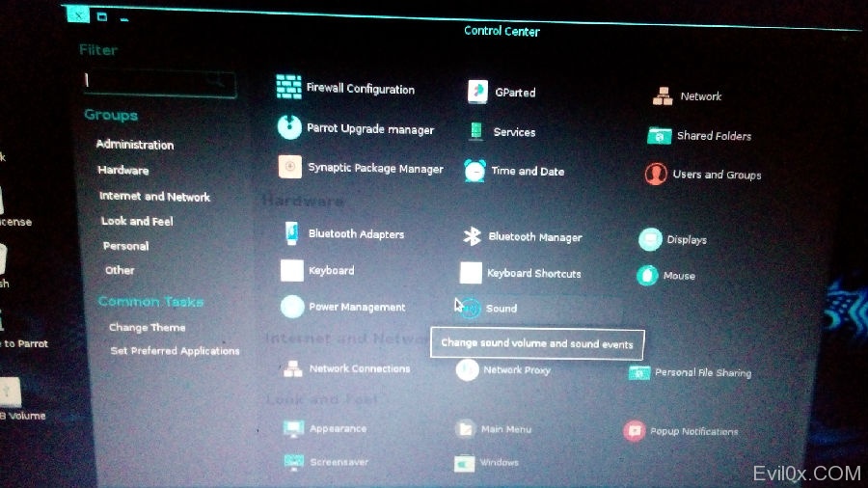Open Bluetooth Adapters icon
This screenshot has width=868, height=488.
(291, 233)
